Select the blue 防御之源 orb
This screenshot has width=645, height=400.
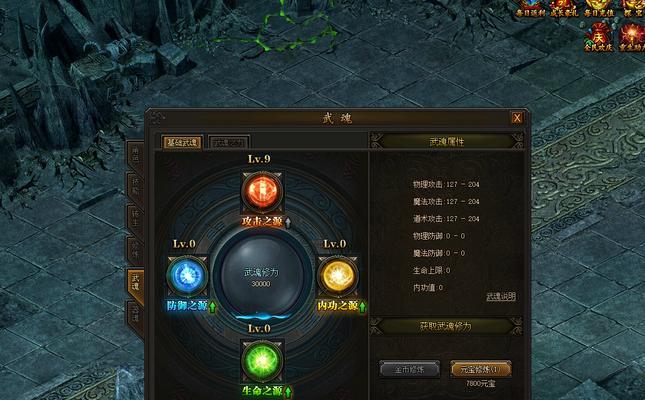[187, 275]
